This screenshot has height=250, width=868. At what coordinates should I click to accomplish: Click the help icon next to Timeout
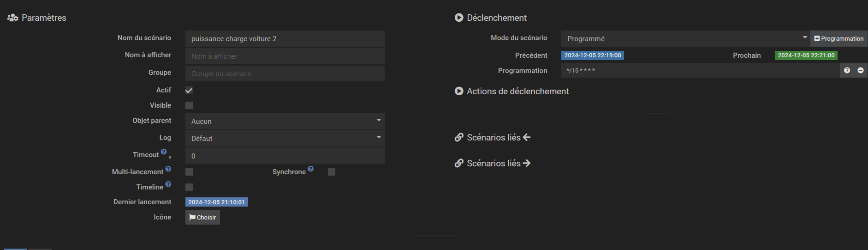(164, 152)
